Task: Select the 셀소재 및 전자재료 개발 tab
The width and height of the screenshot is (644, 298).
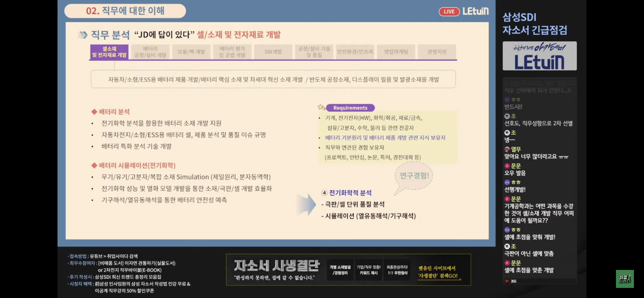Action: pyautogui.click(x=109, y=52)
